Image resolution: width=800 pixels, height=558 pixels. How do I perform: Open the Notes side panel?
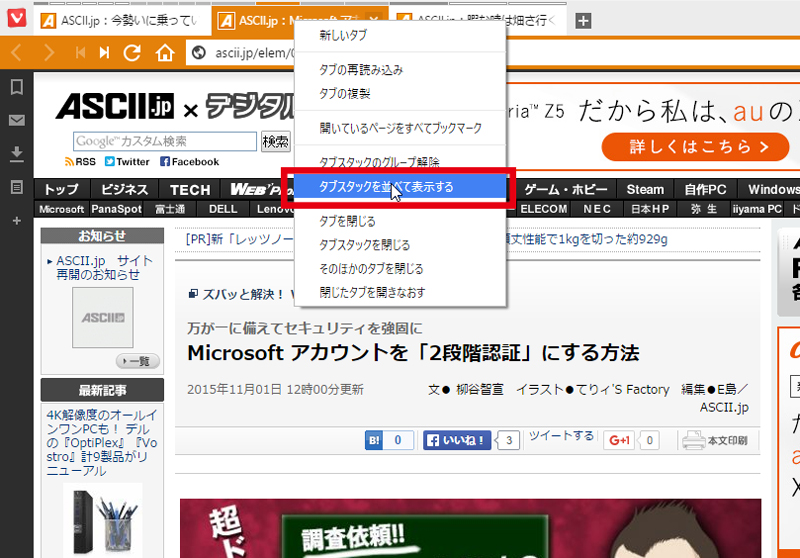click(x=17, y=187)
